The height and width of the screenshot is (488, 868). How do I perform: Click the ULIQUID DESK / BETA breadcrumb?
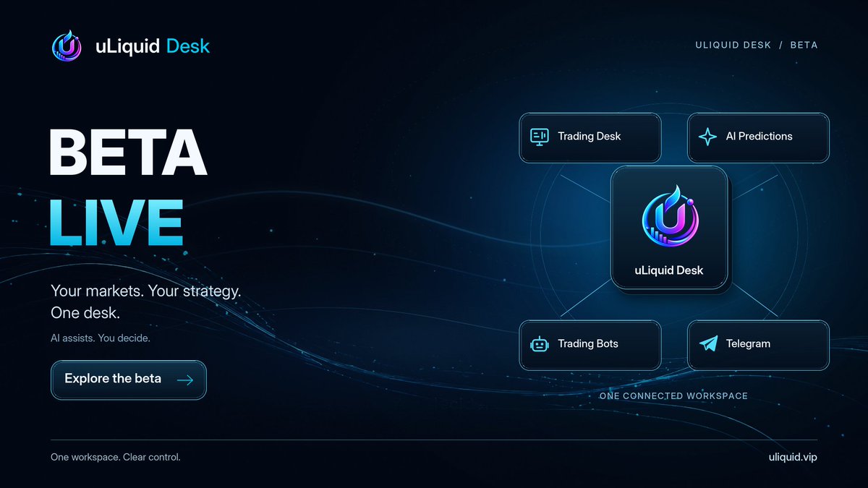pyautogui.click(x=757, y=45)
